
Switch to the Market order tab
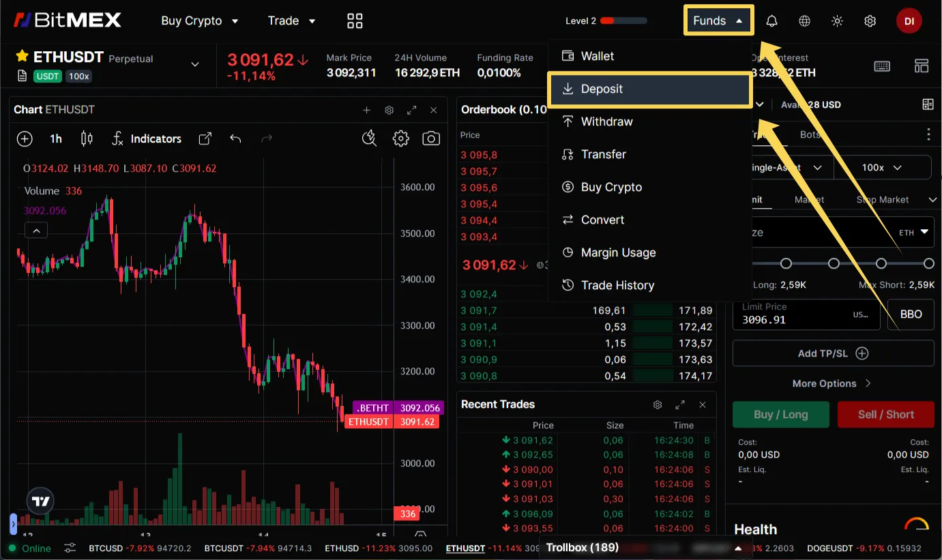click(x=809, y=199)
